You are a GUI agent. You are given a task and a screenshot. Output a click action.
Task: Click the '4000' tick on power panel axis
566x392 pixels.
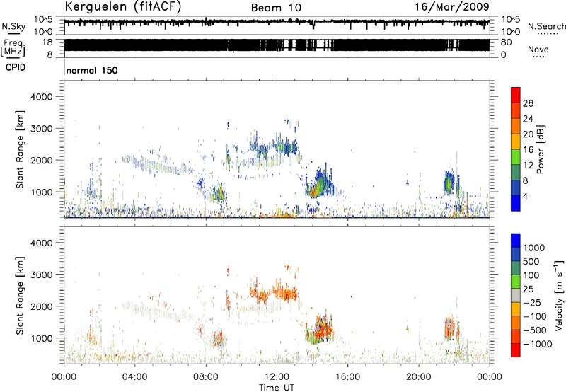click(x=42, y=97)
